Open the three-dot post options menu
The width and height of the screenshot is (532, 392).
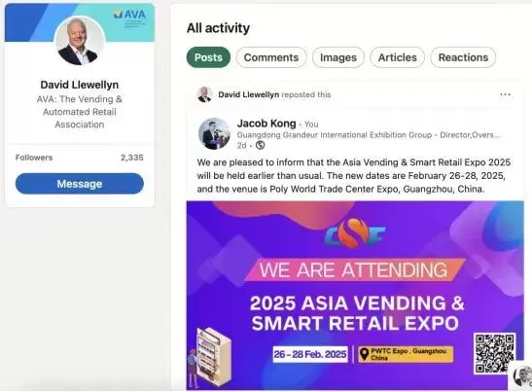coord(505,94)
